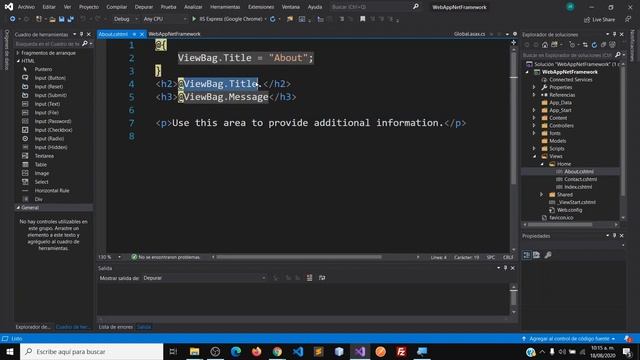Switch to the Global.asax.cs tab

tap(469, 34)
